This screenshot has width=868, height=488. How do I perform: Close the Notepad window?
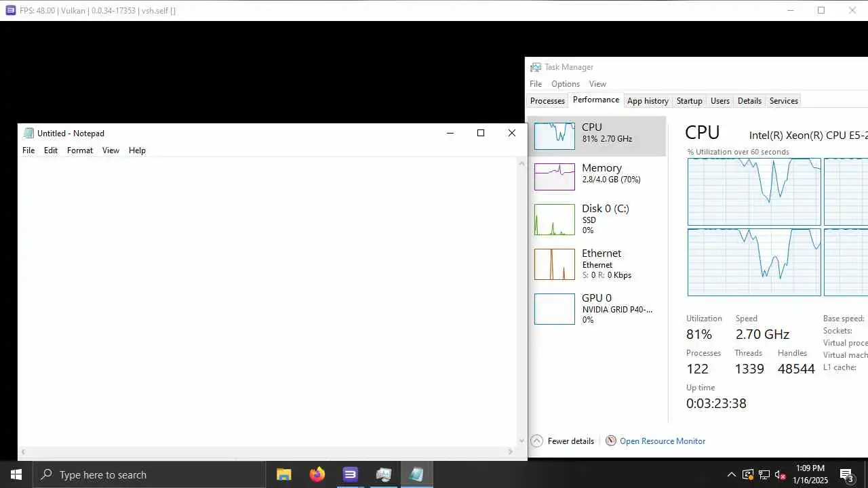[512, 133]
